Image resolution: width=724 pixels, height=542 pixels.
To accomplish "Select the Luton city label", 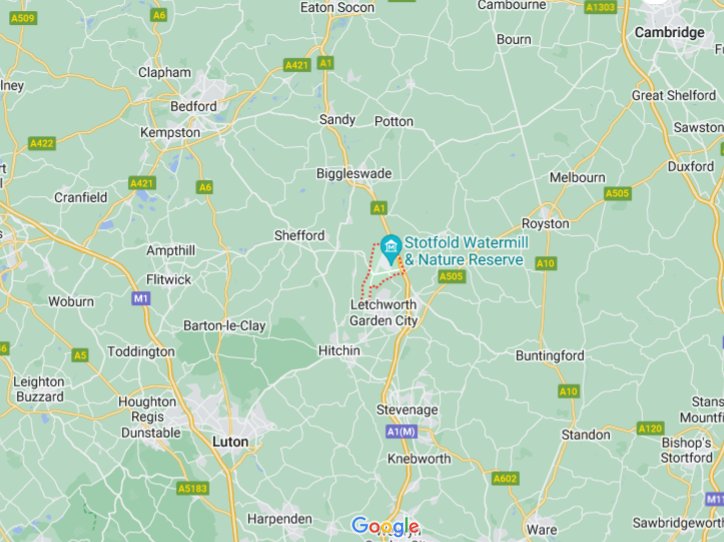I will (230, 441).
